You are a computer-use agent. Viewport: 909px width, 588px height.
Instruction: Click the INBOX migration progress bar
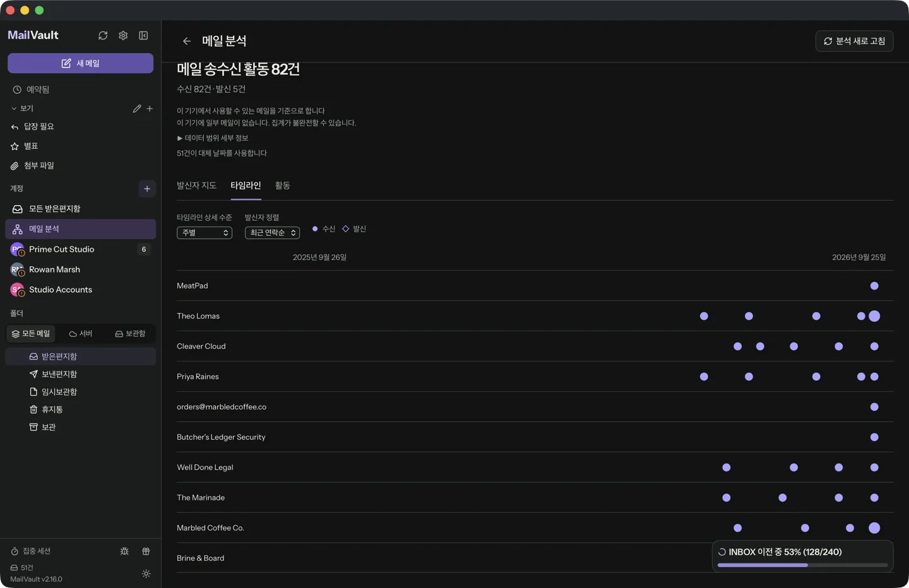coord(803,565)
